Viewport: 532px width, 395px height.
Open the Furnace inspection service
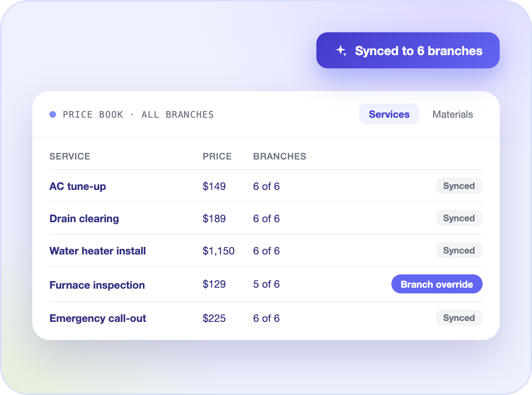click(x=97, y=285)
